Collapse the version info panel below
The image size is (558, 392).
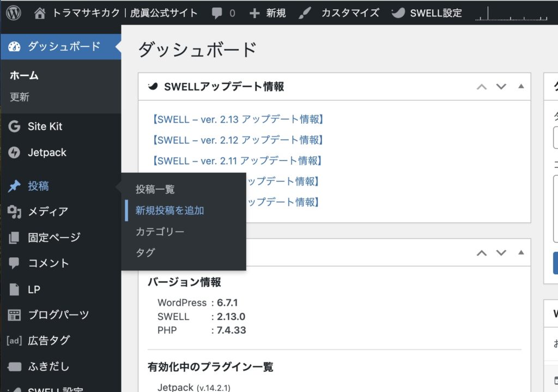click(520, 252)
